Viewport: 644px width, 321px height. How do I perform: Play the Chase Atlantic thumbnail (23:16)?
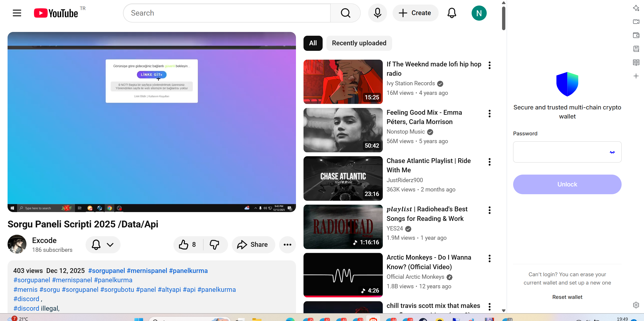coord(343,178)
